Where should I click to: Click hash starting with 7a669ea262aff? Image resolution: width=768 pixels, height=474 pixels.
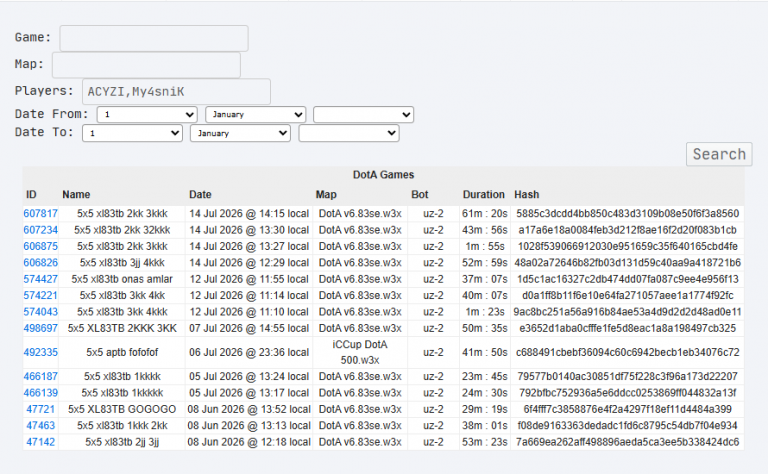(x=627, y=442)
